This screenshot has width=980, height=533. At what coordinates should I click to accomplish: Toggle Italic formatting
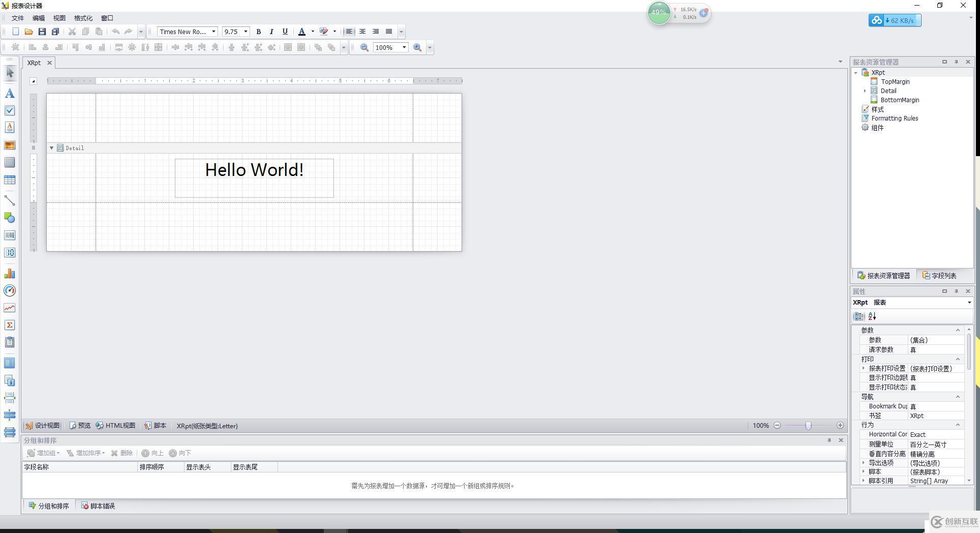click(x=271, y=32)
